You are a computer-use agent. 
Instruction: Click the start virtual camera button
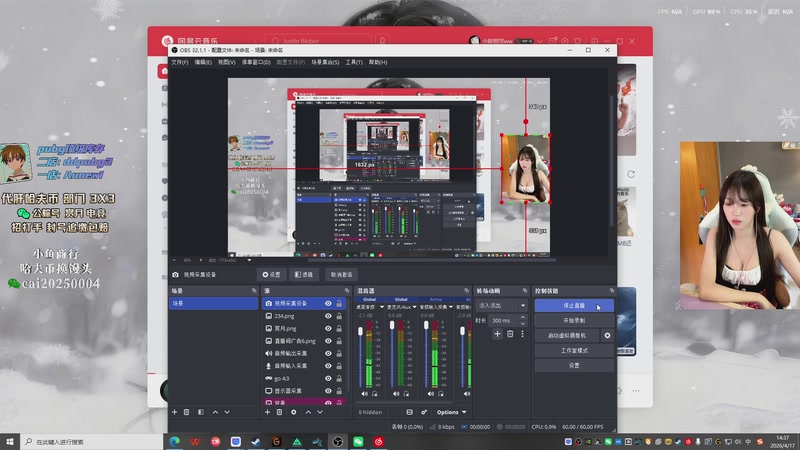click(567, 336)
